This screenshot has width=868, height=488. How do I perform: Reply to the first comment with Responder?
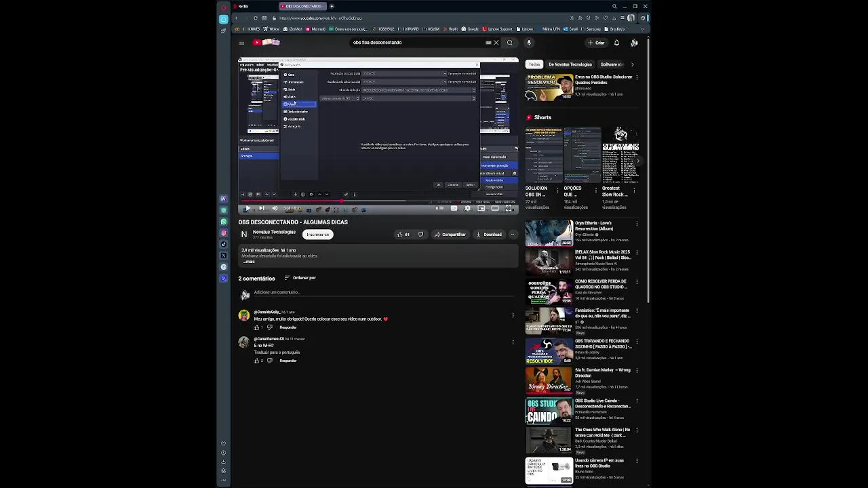pyautogui.click(x=288, y=327)
